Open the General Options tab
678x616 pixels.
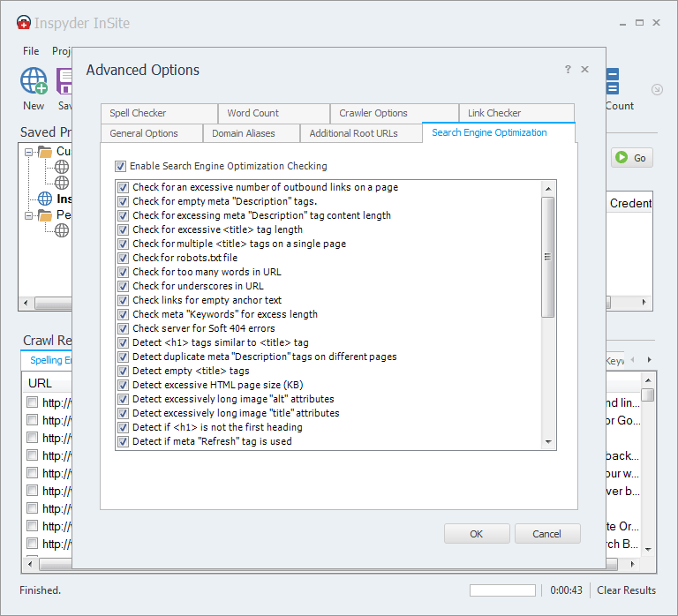(152, 133)
